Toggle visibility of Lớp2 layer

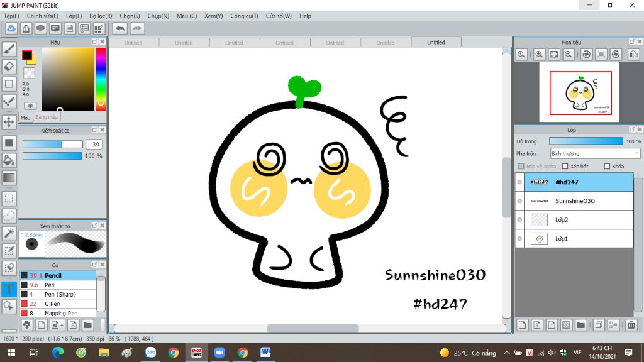[x=519, y=219]
